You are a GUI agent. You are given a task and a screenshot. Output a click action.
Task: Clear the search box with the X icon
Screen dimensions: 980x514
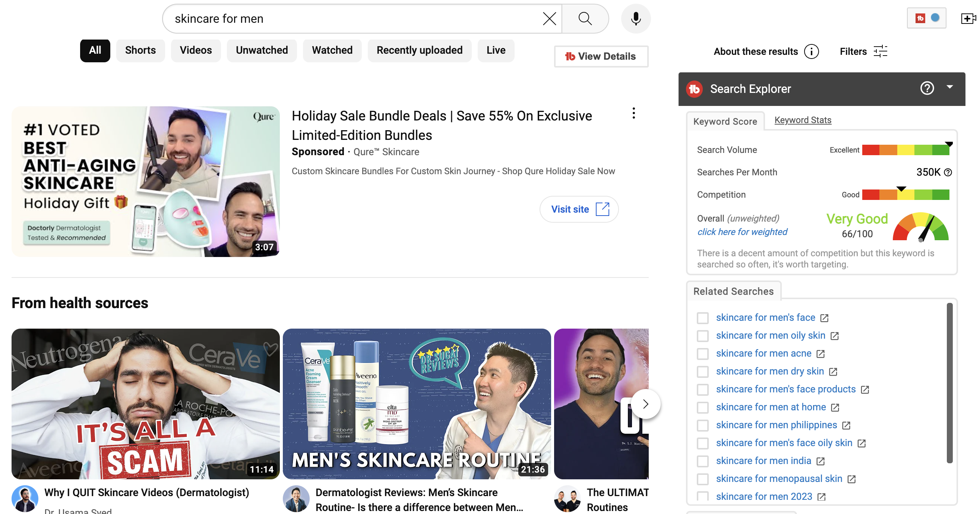click(x=549, y=18)
